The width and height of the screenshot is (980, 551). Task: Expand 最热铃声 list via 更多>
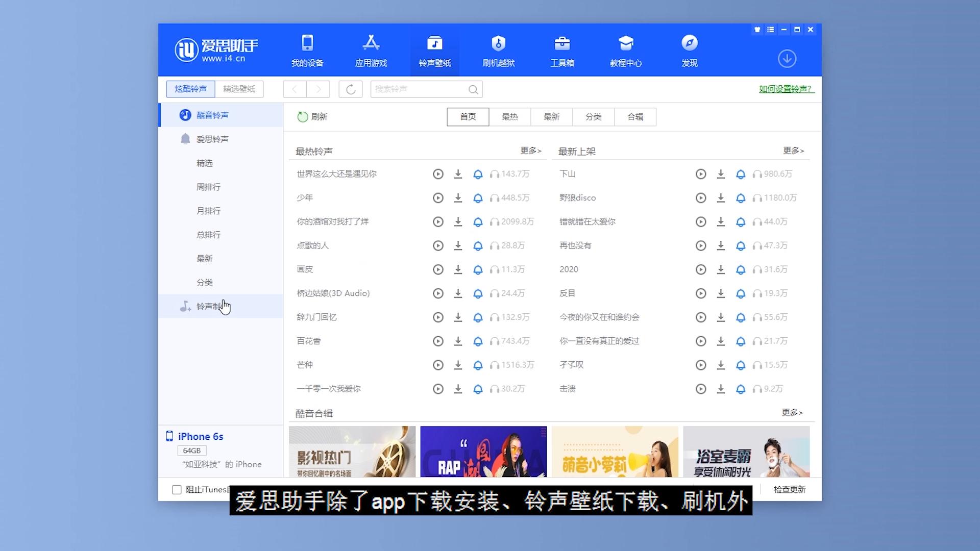point(530,151)
